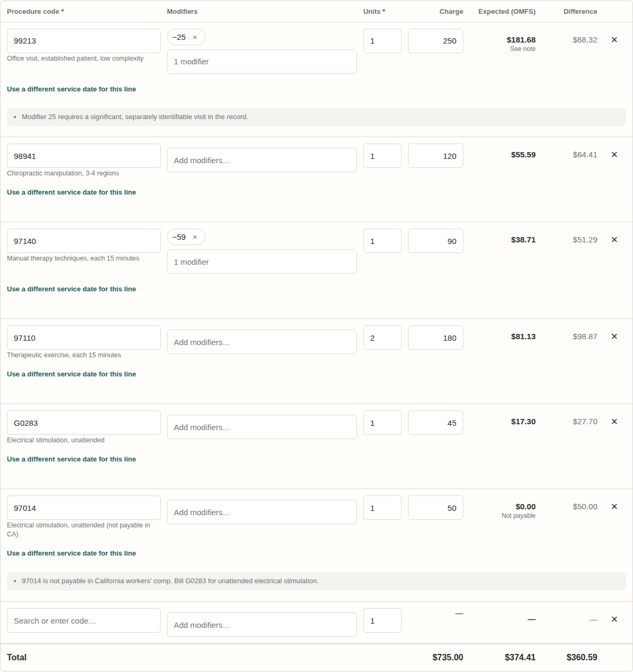
Task: Open modifier field under the −25 chip
Action: pos(262,62)
